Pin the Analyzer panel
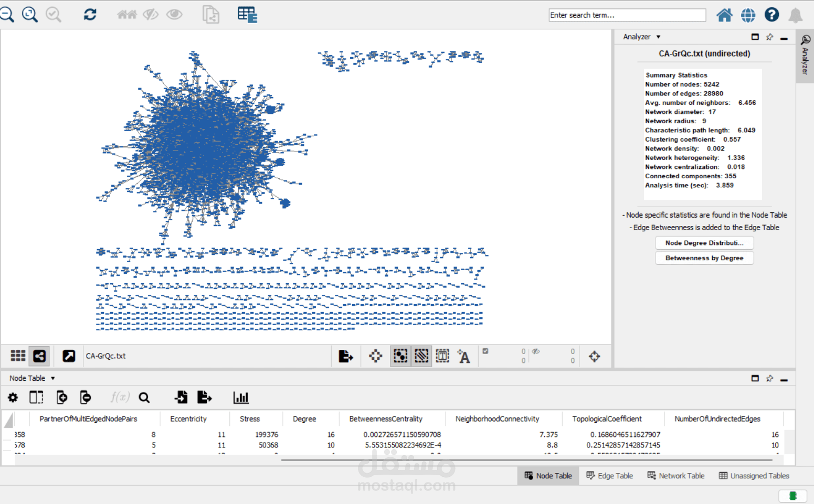Image resolution: width=814 pixels, height=504 pixels. point(769,37)
